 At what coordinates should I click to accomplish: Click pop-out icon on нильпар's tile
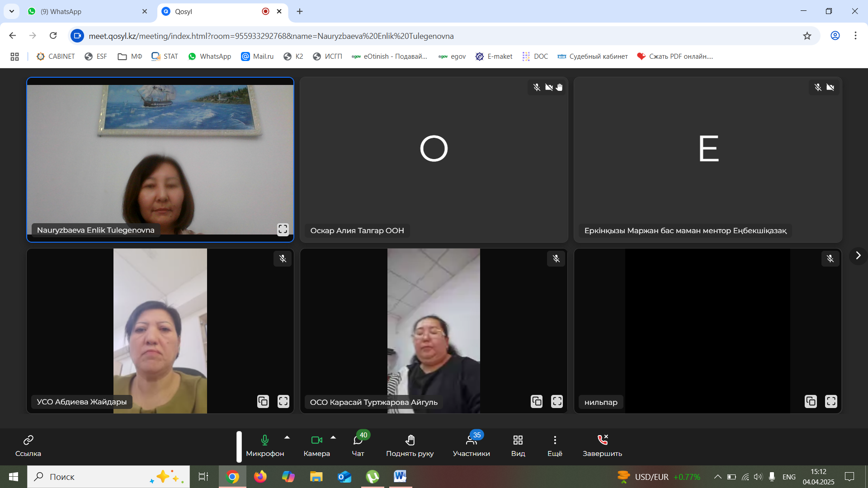[x=811, y=401]
